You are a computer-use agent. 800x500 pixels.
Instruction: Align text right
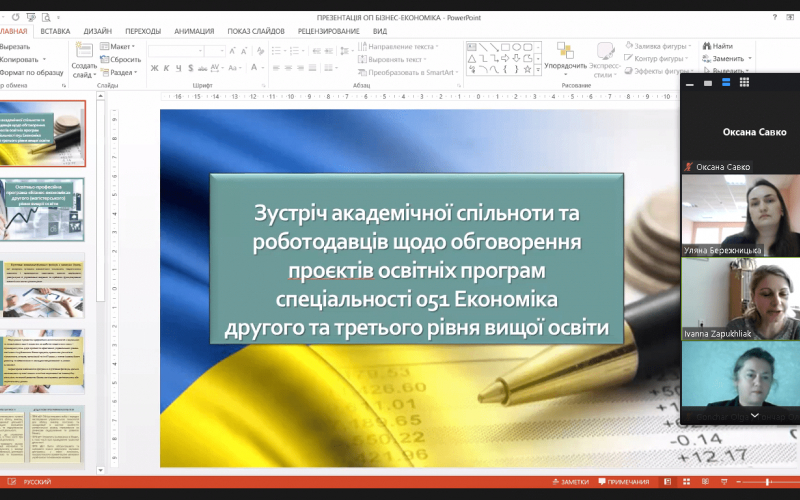(301, 68)
